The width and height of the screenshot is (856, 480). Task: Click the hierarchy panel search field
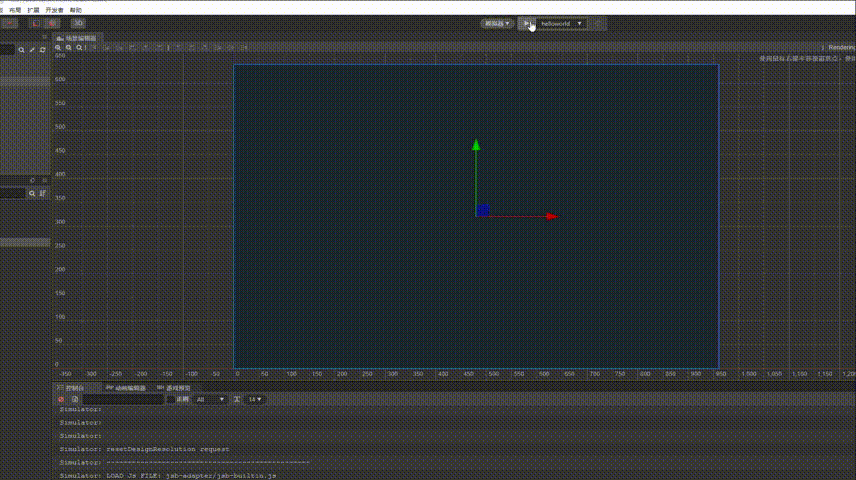click(x=7, y=50)
